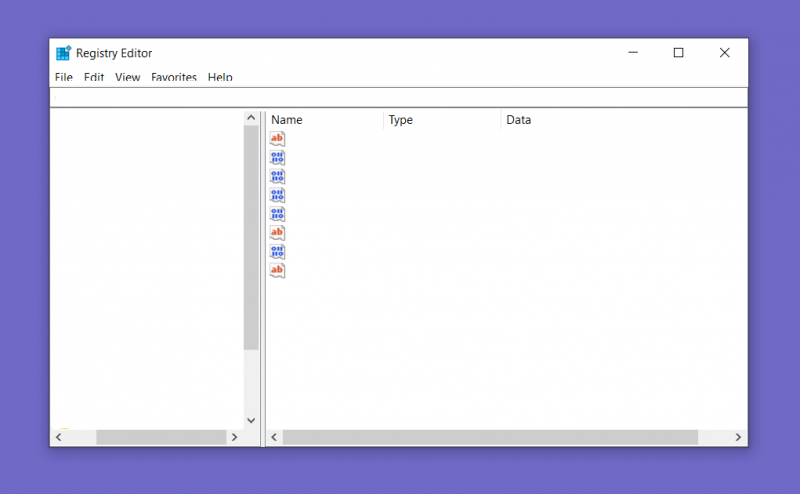The width and height of the screenshot is (800, 494).
Task: Sort values by the Data column header
Action: [x=624, y=120]
